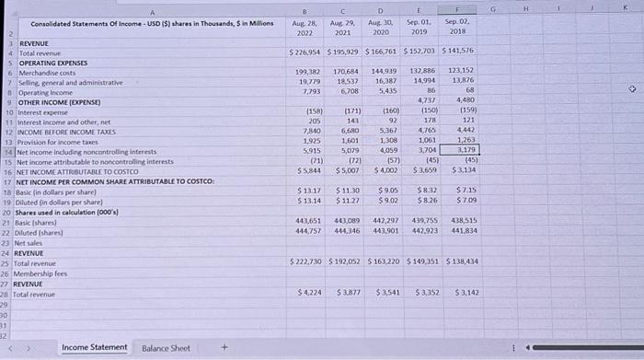Click the horizontal scrollbar left arrow
644x360 pixels.
point(527,348)
